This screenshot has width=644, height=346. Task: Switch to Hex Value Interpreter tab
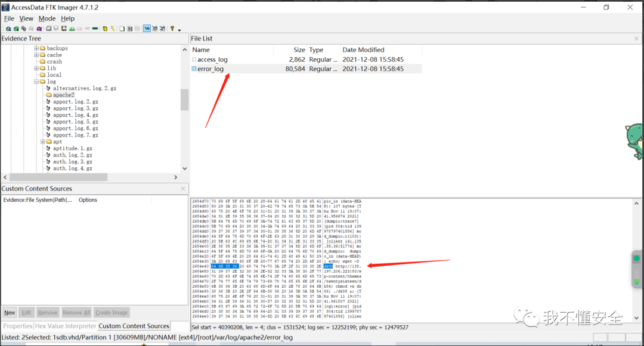pyautogui.click(x=66, y=326)
